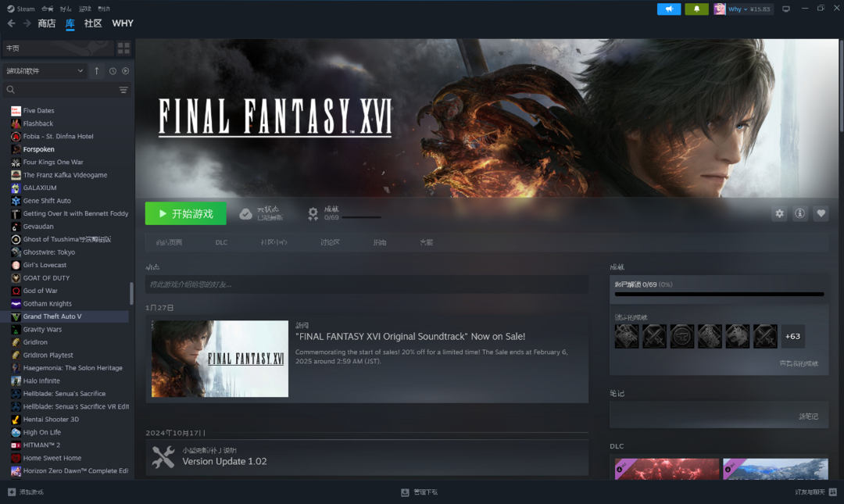The image size is (844, 504).
Task: Expand the 游戏和软件 library filter dropdown
Action: coord(44,71)
